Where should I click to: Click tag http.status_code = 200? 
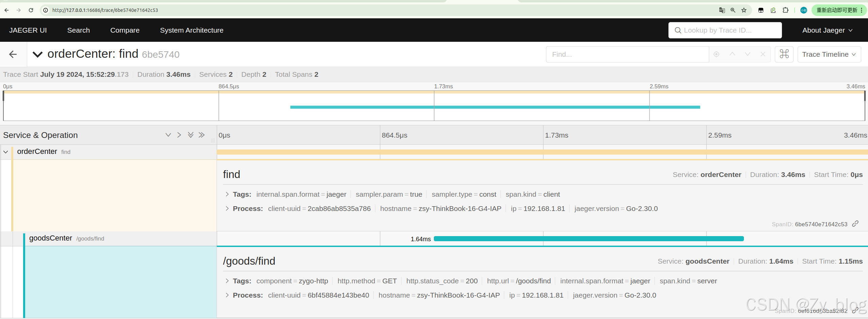click(442, 281)
